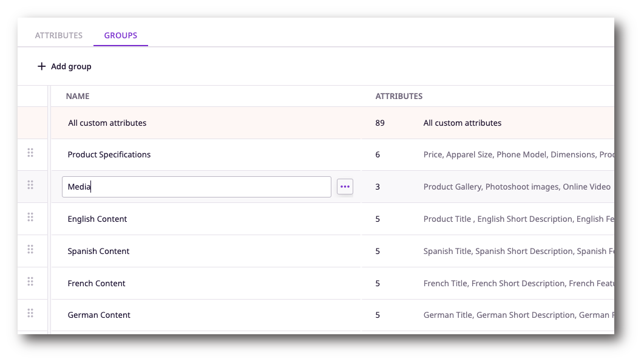Open the French Content group

tap(97, 283)
